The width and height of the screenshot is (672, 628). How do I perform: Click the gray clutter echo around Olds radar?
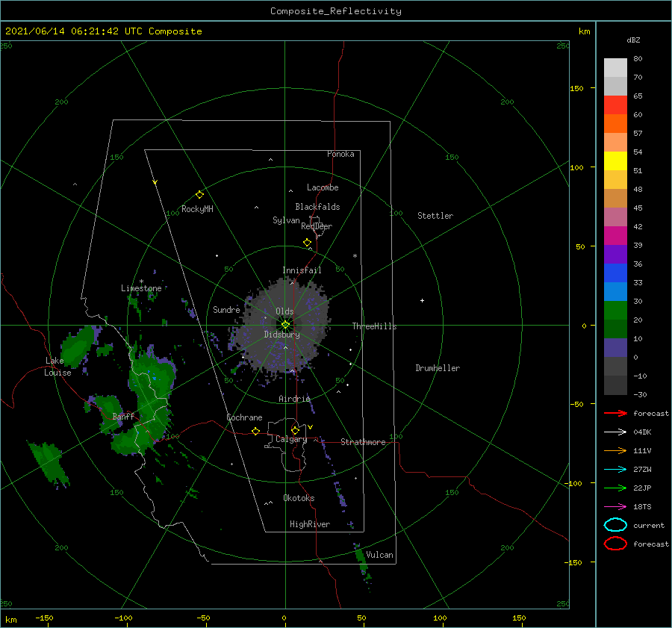[x=283, y=326]
